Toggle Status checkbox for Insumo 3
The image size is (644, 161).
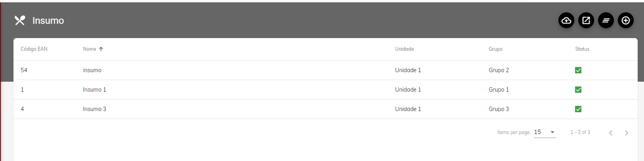[578, 109]
